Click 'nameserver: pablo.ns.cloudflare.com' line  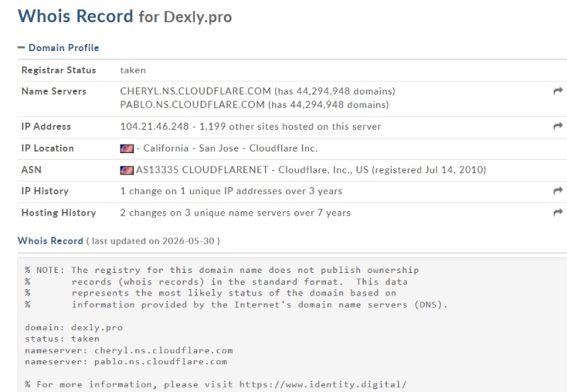pos(126,362)
